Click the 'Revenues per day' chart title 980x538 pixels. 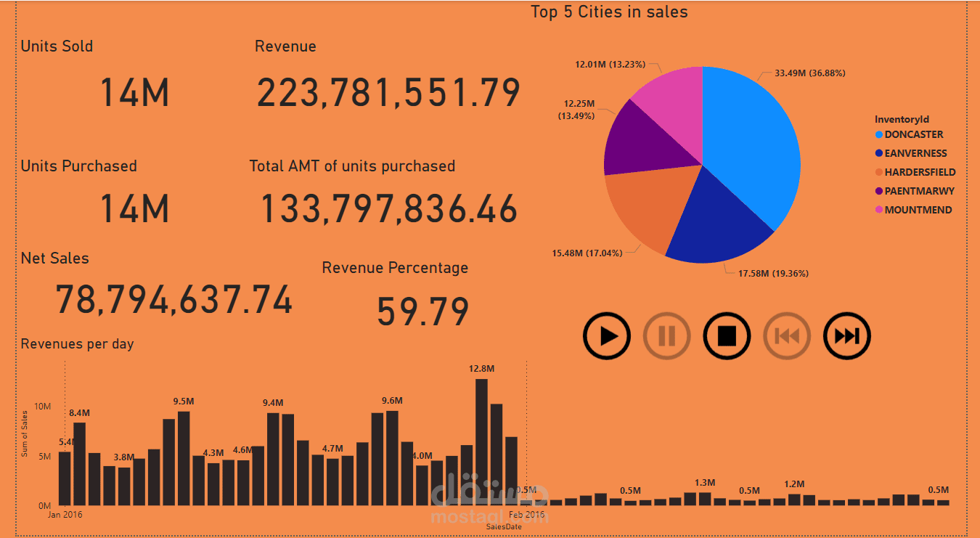coord(77,343)
